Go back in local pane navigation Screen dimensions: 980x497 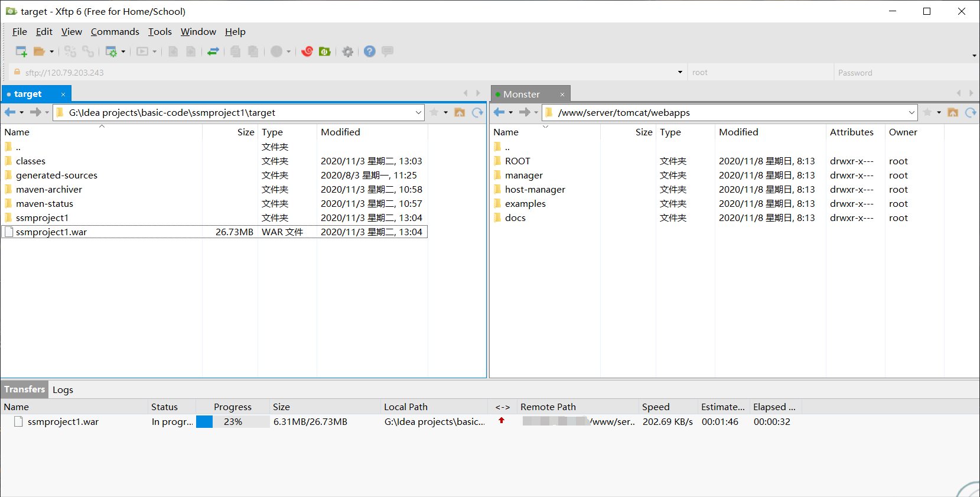(10, 112)
